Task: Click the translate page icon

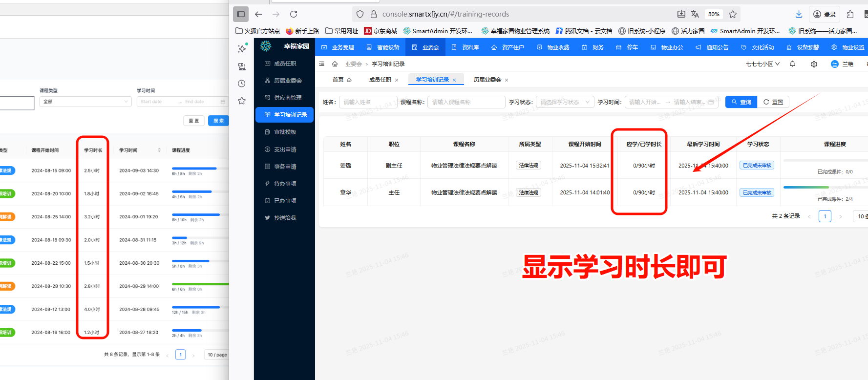Action: click(x=695, y=14)
